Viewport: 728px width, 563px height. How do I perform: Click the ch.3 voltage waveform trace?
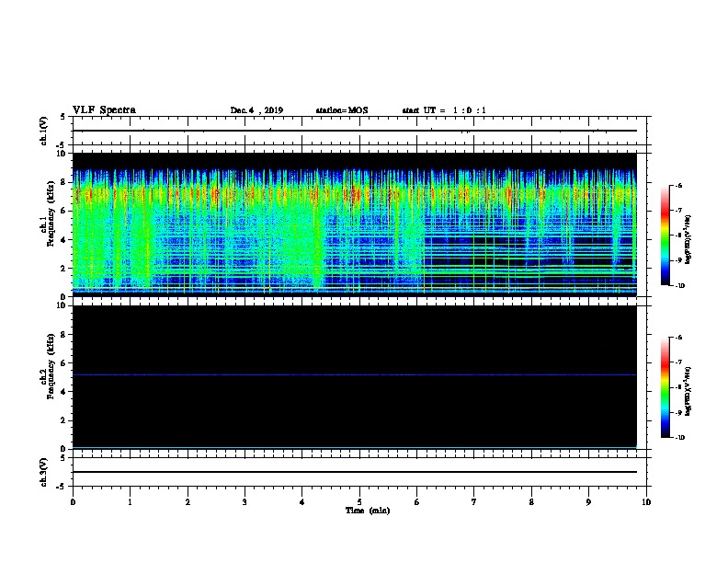(355, 472)
